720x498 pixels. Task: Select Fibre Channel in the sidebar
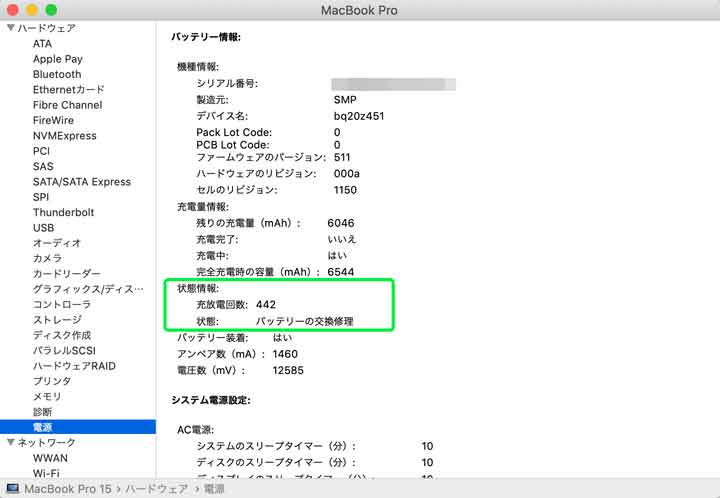(68, 105)
